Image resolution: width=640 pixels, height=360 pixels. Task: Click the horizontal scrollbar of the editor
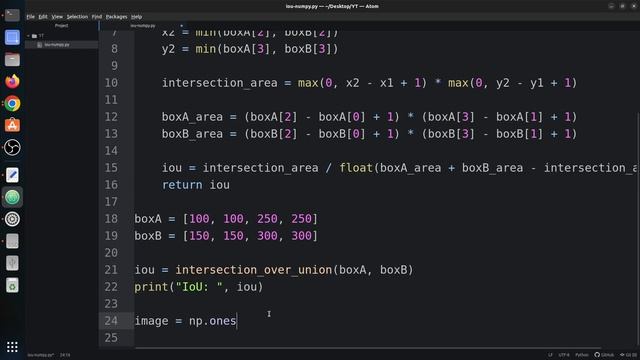[367, 348]
